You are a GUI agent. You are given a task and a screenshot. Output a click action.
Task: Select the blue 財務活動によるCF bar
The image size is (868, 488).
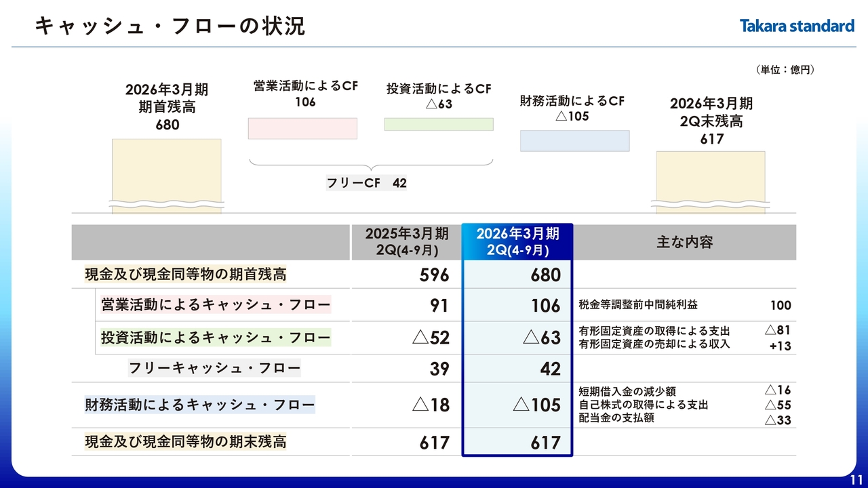[574, 140]
